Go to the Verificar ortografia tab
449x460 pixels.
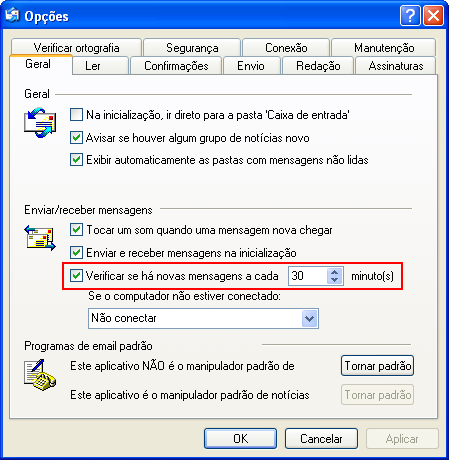(76, 48)
